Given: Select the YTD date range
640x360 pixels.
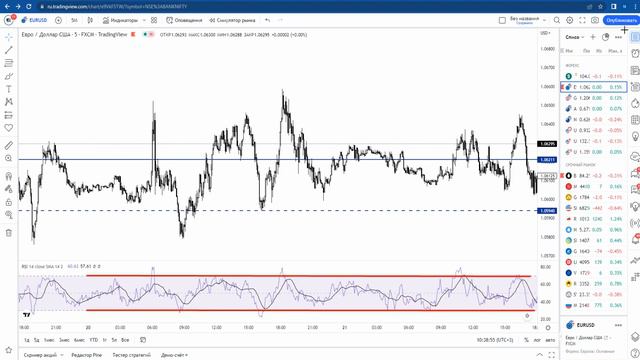Looking at the screenshot, I should click(93, 340).
